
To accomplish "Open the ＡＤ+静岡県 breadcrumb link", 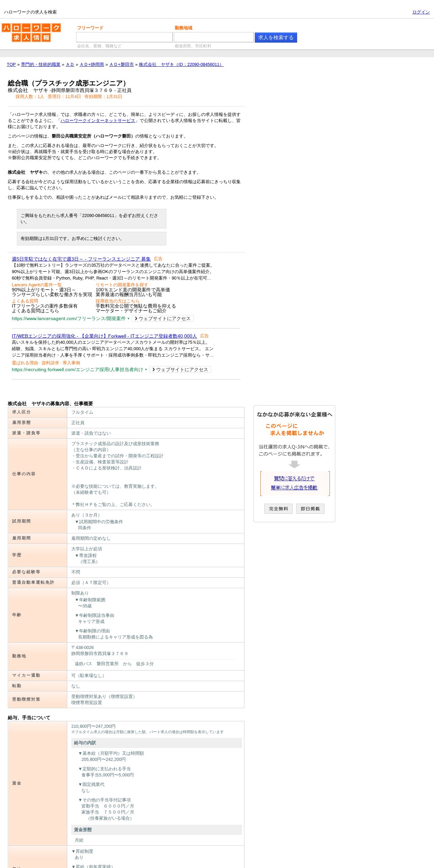I will click(92, 65).
